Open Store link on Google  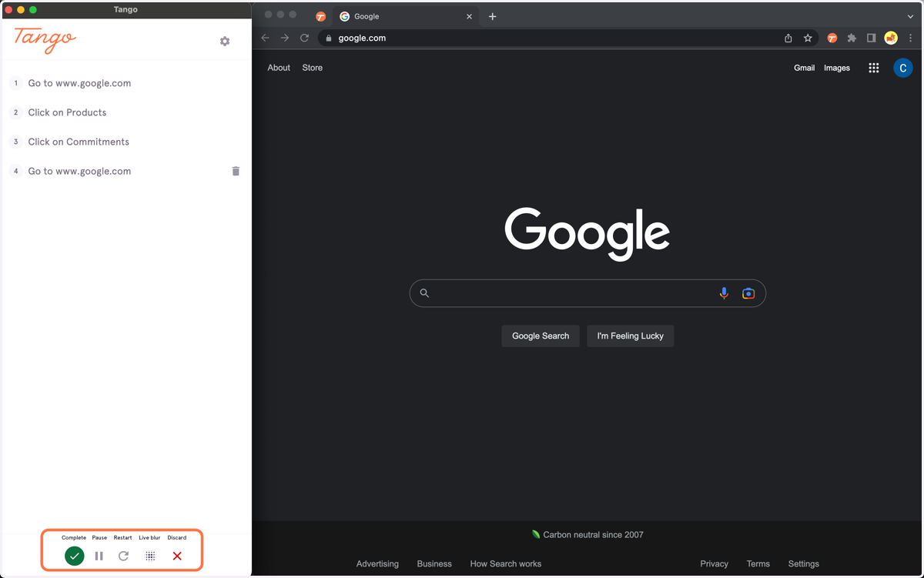313,68
